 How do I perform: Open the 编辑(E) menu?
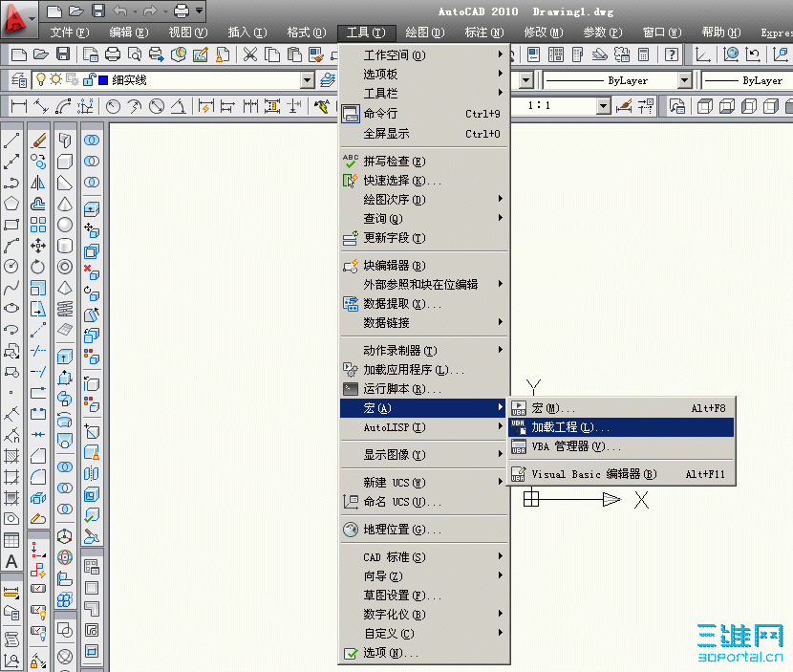pyautogui.click(x=129, y=33)
